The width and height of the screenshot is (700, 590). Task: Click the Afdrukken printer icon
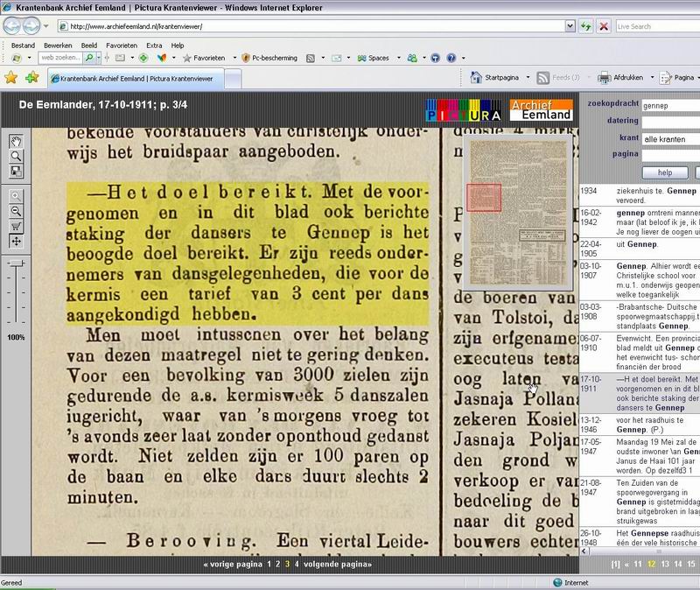click(604, 78)
